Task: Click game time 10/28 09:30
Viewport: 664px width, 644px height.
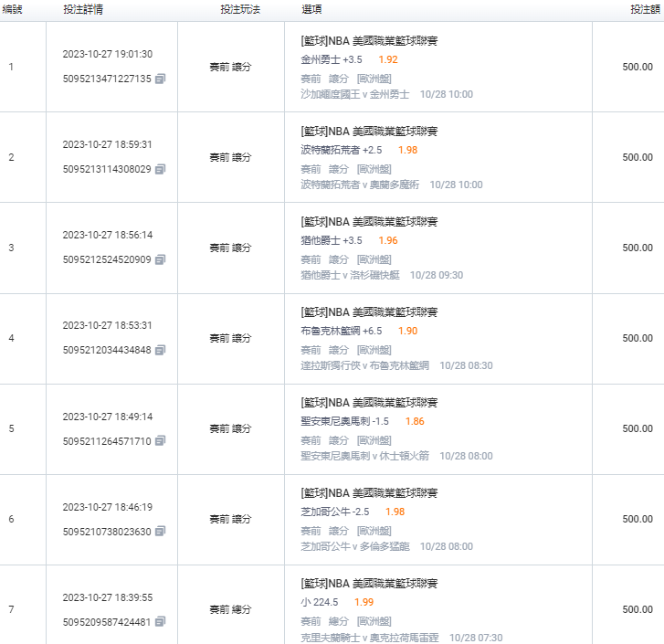Action: pos(437,275)
